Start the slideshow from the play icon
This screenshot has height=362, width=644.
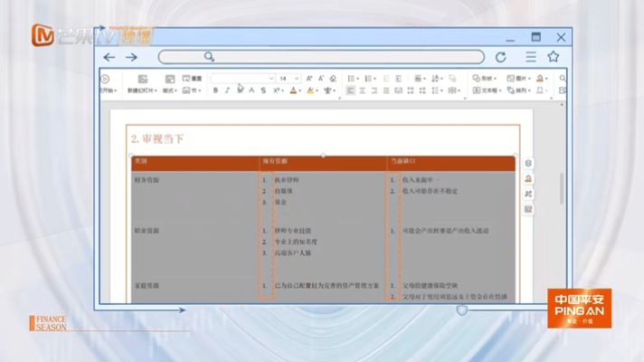click(x=105, y=79)
